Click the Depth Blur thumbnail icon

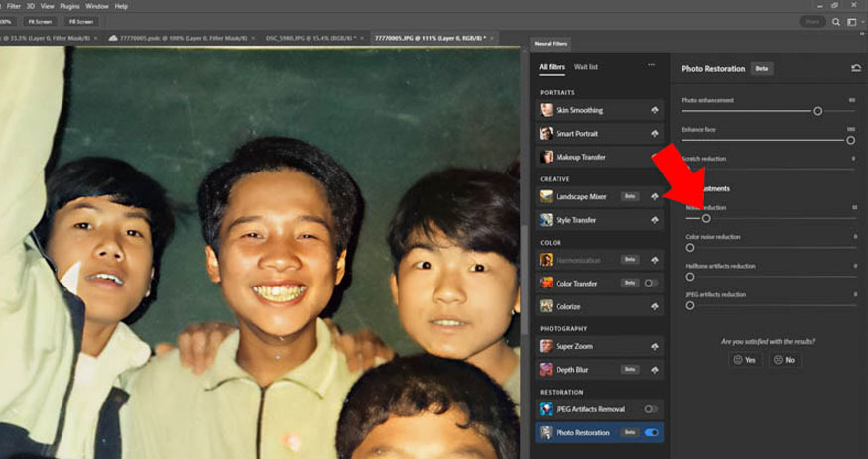[x=547, y=370]
